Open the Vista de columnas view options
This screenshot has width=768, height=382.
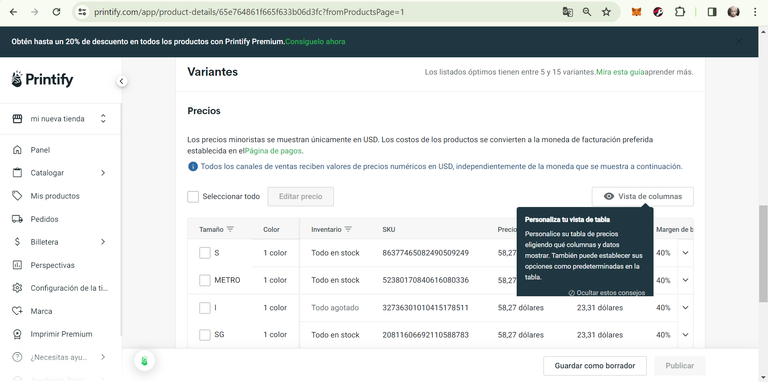pos(643,196)
